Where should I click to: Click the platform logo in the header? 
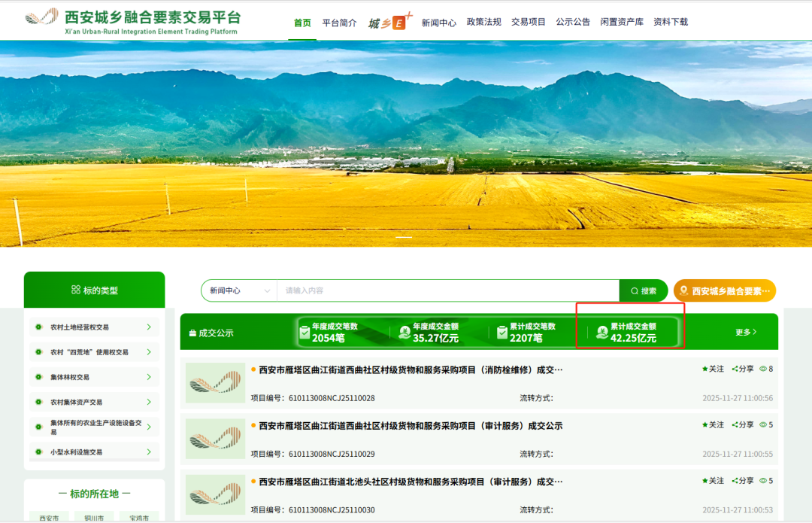[41, 18]
